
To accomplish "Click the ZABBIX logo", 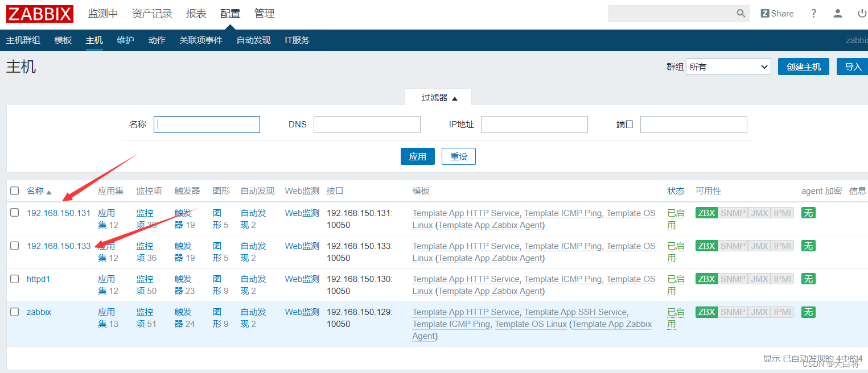I will pyautogui.click(x=40, y=14).
